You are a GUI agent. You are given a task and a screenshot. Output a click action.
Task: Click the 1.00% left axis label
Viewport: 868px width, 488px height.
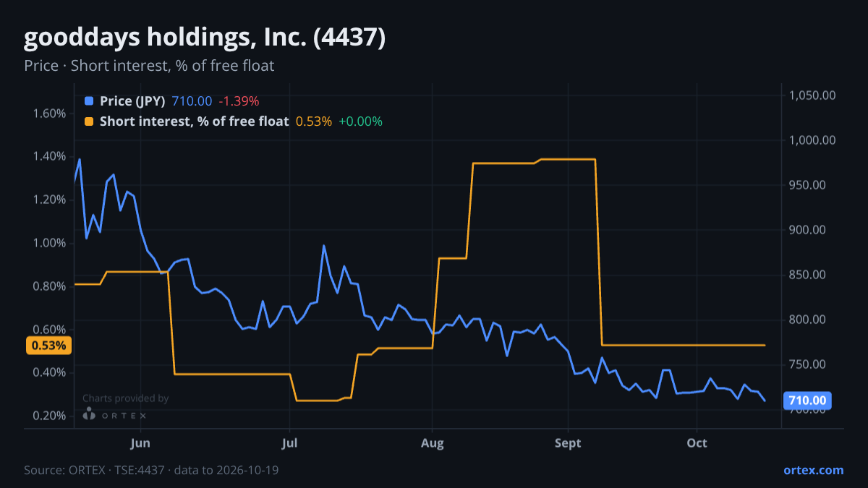[49, 243]
